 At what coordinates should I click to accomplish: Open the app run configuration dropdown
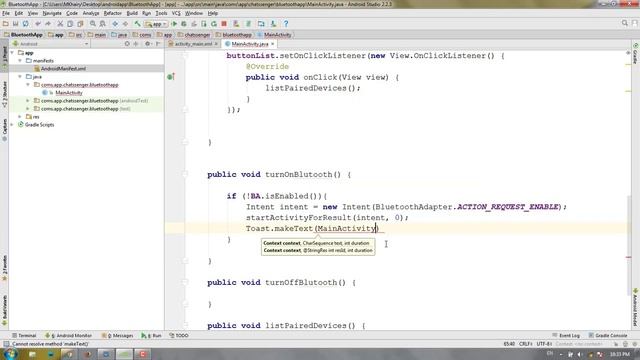pos(156,24)
